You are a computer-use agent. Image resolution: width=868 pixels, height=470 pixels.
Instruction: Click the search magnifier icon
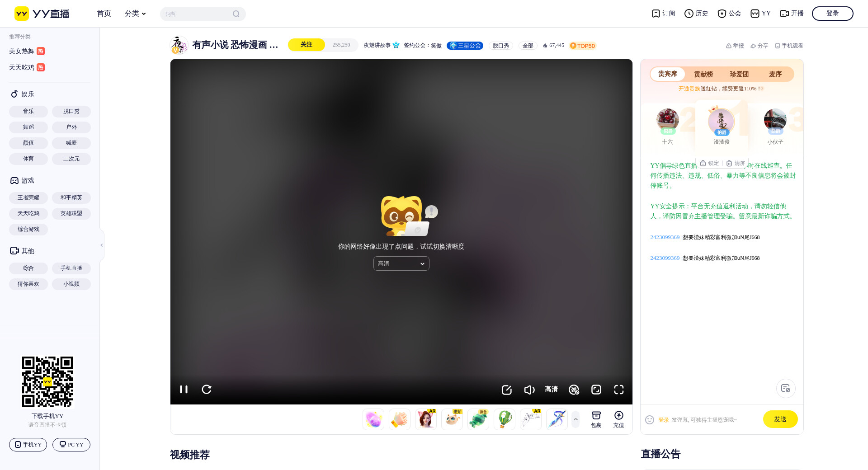[236, 14]
